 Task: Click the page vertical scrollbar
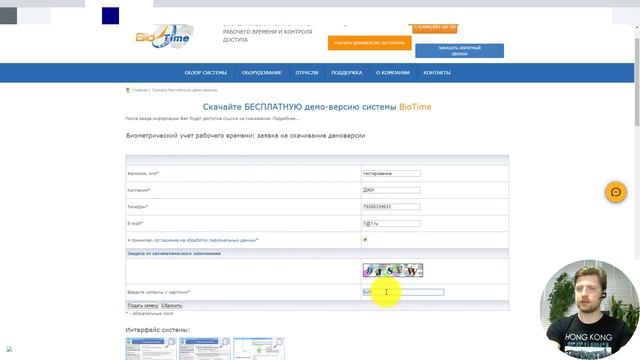(x=637, y=82)
